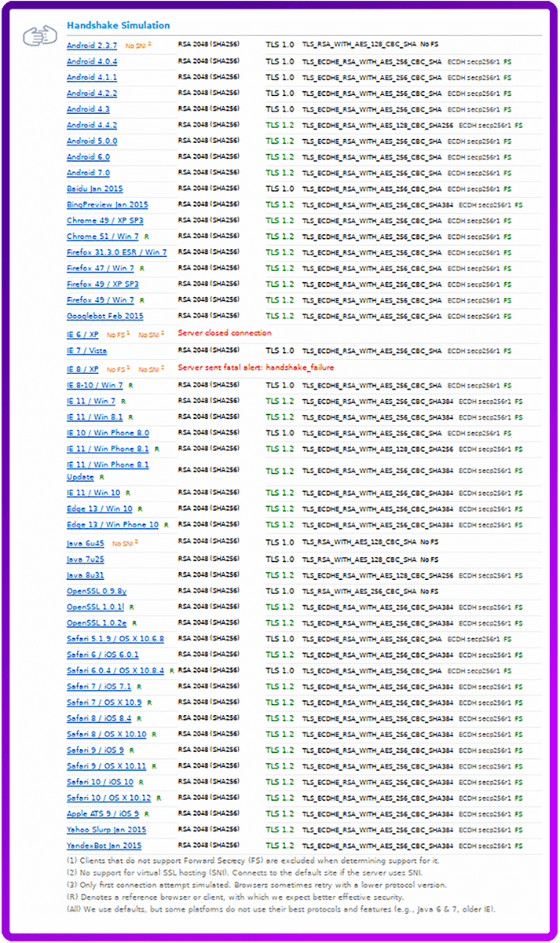The image size is (560, 943).
Task: Open Firefox 31.3.0 ESR / Win 7
Action: (116, 252)
